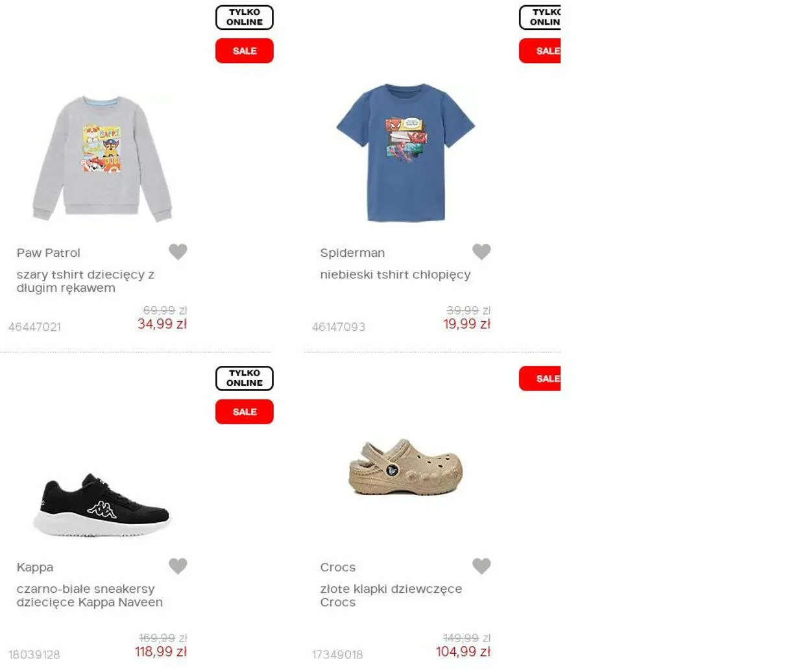Click SALE badge above Spiderman tshirt
Viewport: 811px width, 672px height.
pyautogui.click(x=540, y=51)
